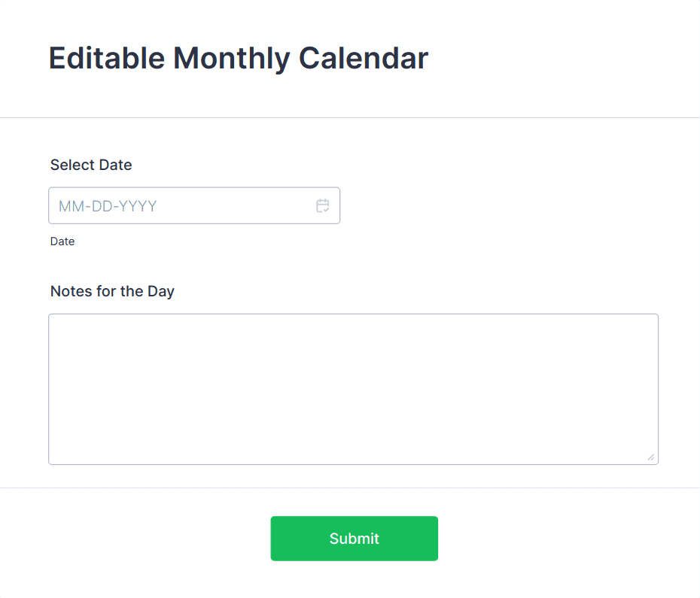Submit the calendar form
This screenshot has width=700, height=598.
click(354, 539)
